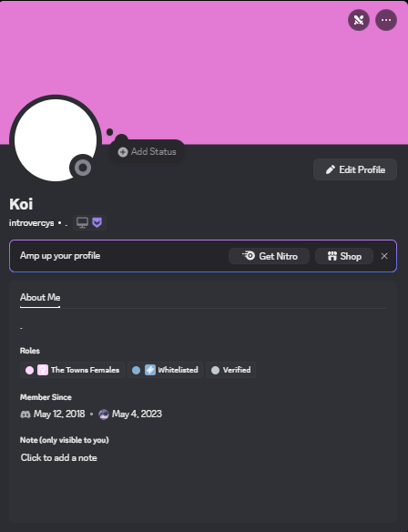408x532 pixels.
Task: Click Get Nitro button
Action: (x=269, y=256)
